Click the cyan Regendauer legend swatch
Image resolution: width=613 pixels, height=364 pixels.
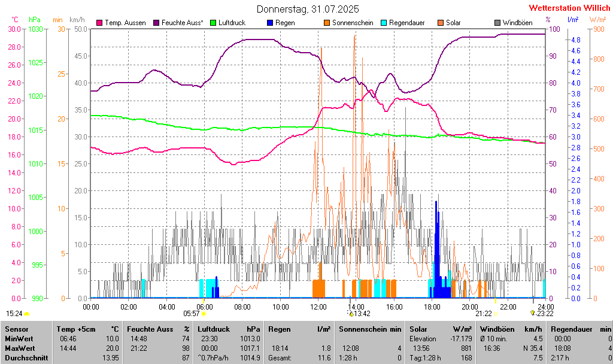coord(384,23)
